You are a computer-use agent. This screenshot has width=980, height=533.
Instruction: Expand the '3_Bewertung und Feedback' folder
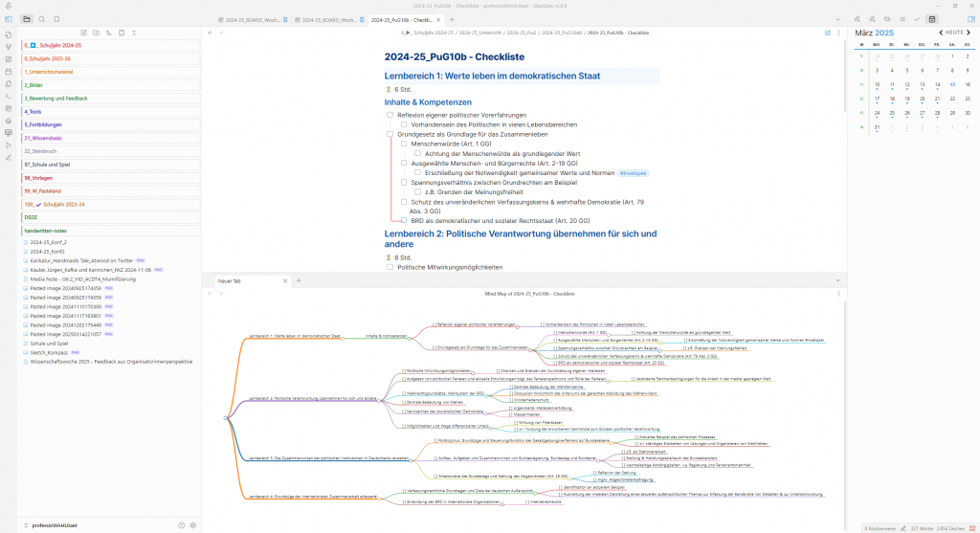tap(56, 99)
